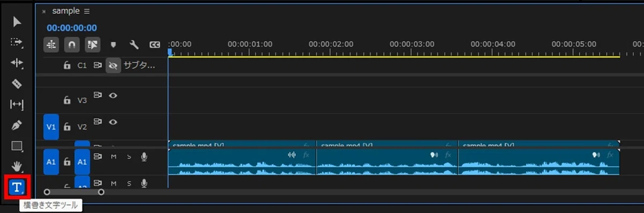Click fx badge on second audio clip
This screenshot has width=644, height=213.
click(x=448, y=155)
